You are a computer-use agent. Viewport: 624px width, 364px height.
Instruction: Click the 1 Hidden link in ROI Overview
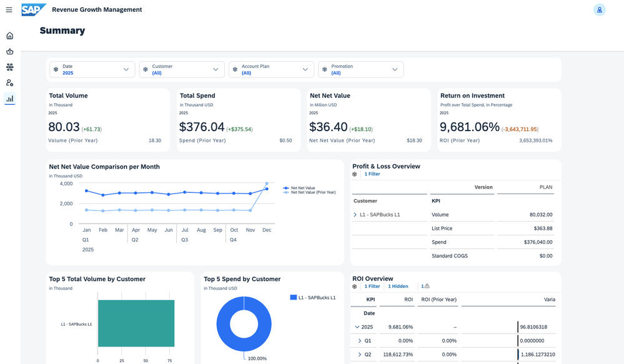tap(398, 286)
